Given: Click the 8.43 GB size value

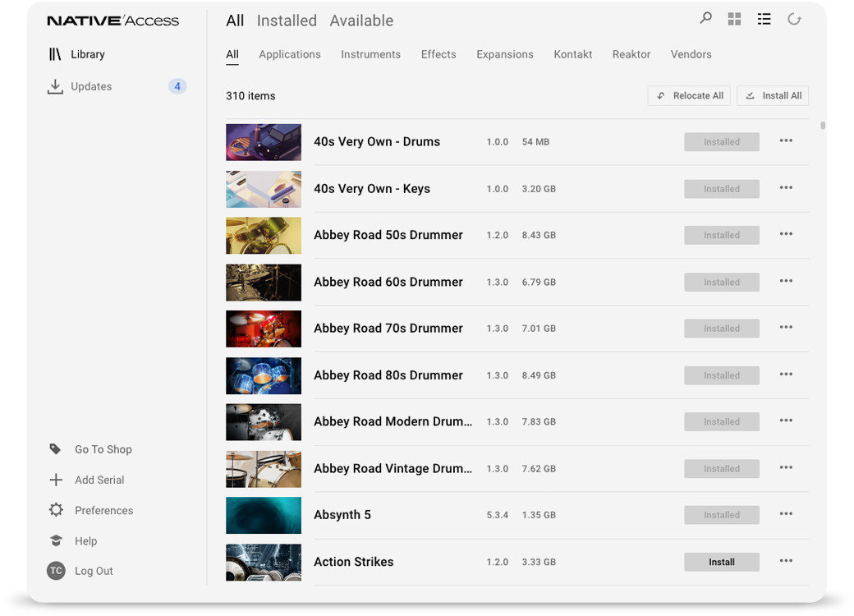Looking at the screenshot, I should tap(539, 235).
